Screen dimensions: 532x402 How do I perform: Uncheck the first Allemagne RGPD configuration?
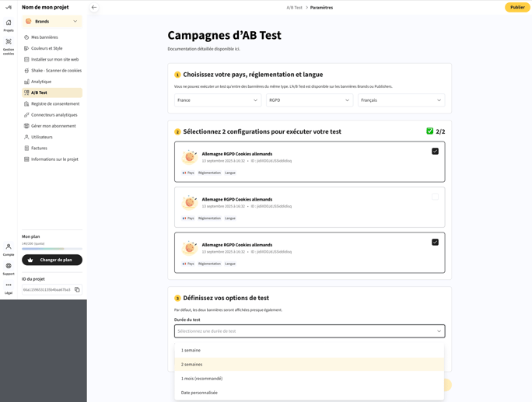coord(435,152)
